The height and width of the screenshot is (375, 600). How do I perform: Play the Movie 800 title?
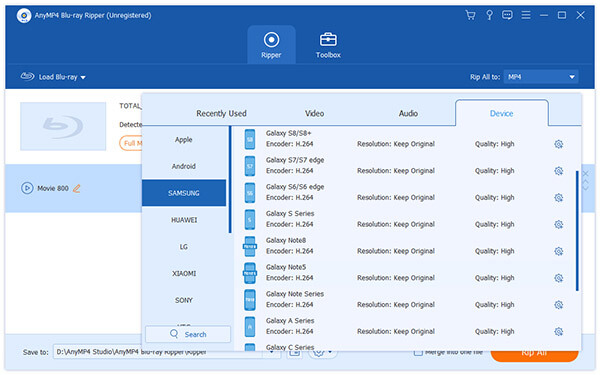pos(27,188)
